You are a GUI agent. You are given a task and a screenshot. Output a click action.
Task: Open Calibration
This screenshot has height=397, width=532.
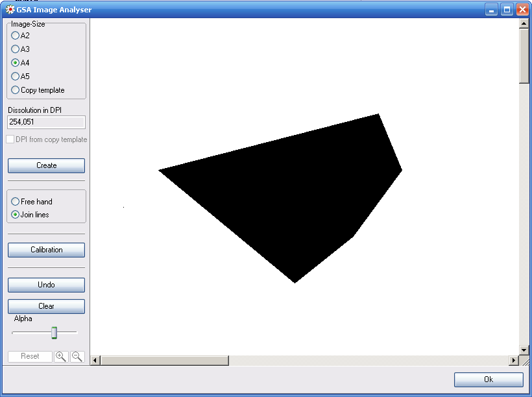click(x=47, y=250)
